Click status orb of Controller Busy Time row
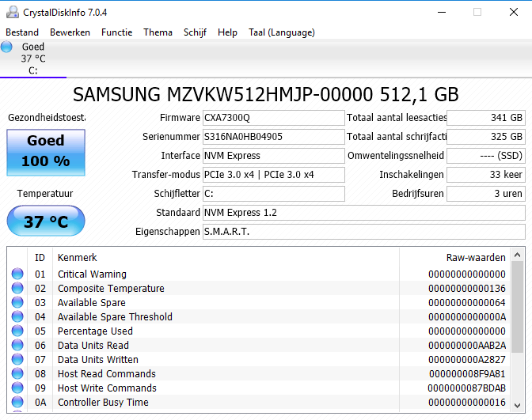The image size is (532, 420). click(x=17, y=402)
